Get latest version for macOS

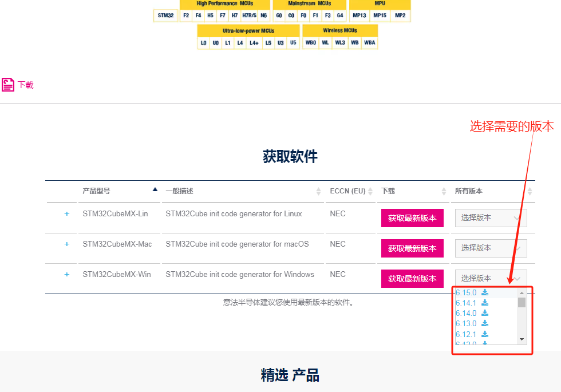(x=412, y=248)
